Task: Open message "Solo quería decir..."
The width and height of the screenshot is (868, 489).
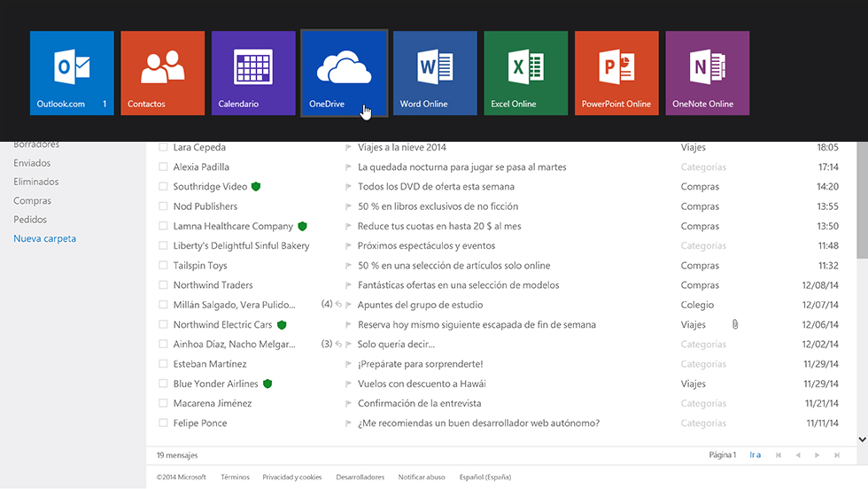Action: tap(396, 344)
